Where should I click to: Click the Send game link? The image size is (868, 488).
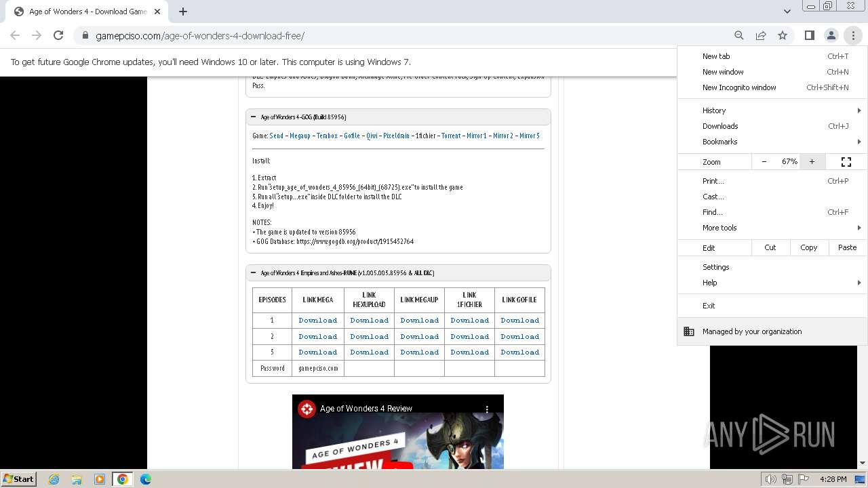click(x=277, y=136)
